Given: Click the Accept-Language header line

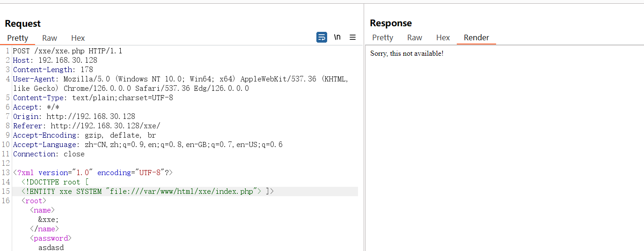Looking at the screenshot, I should (148, 144).
